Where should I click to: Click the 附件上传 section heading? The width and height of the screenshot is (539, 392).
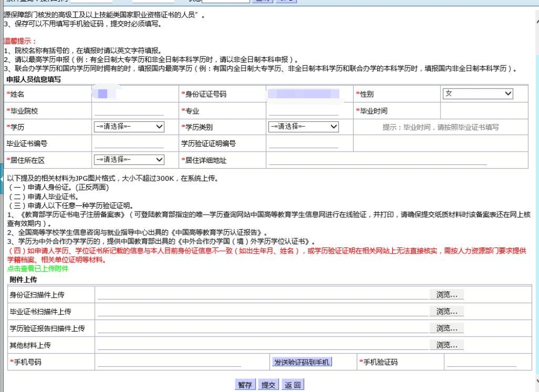click(23, 279)
